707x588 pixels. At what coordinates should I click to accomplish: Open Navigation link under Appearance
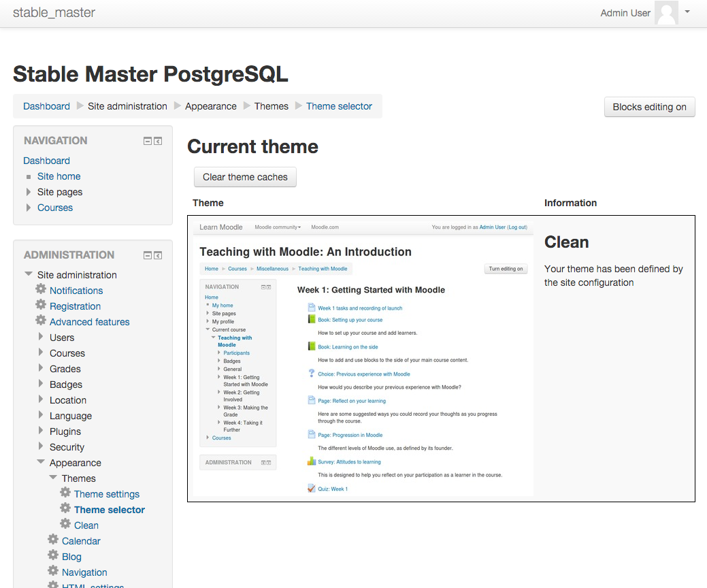coord(84,572)
